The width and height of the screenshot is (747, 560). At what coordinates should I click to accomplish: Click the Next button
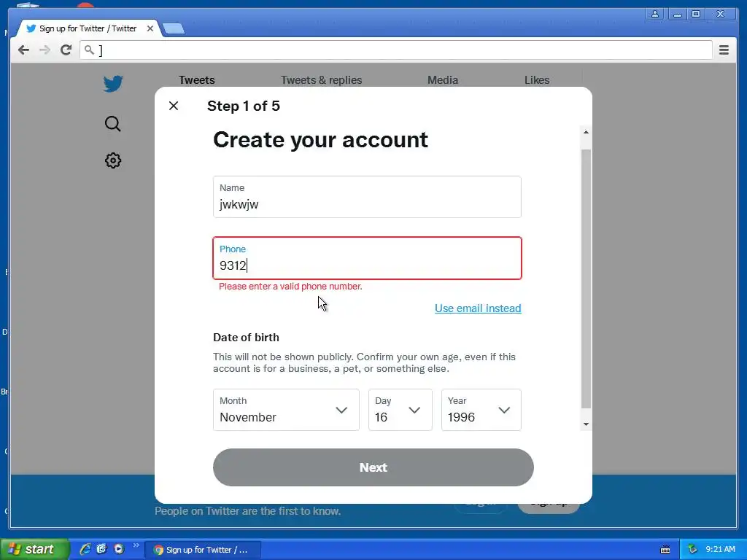373,467
